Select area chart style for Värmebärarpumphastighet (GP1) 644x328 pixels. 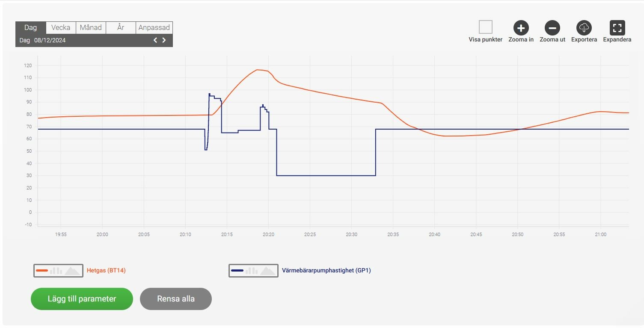(x=268, y=271)
